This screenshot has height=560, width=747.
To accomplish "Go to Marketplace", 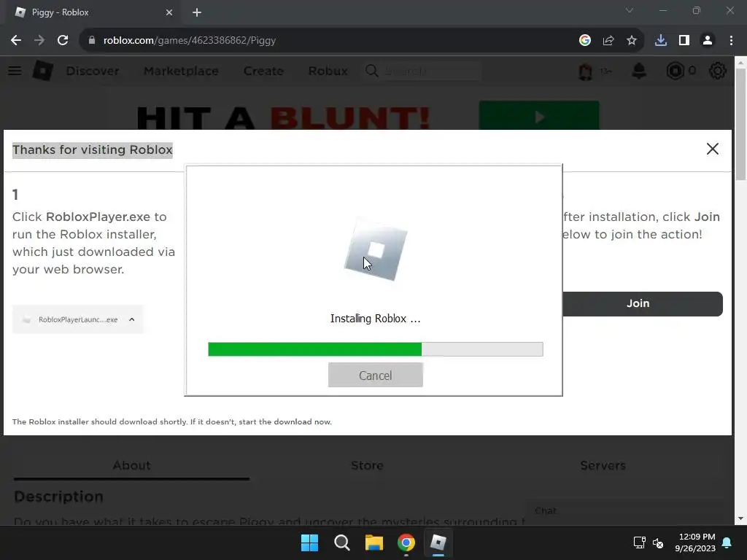I will (x=181, y=71).
